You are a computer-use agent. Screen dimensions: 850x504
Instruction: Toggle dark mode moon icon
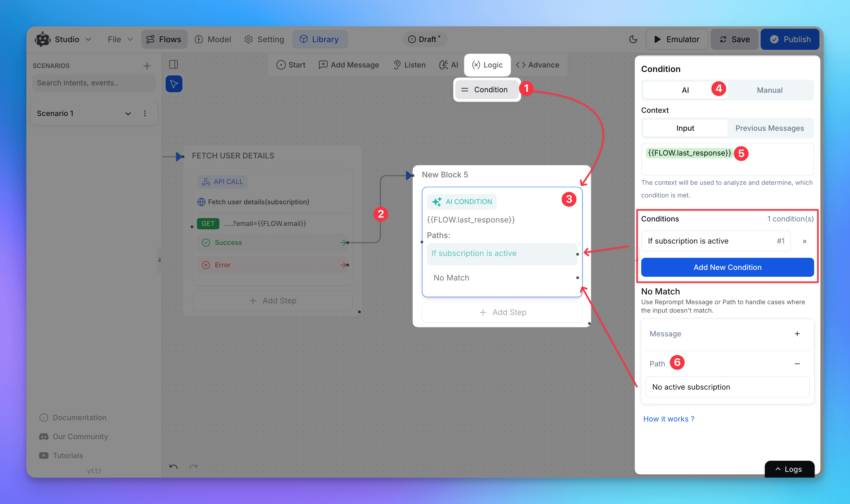tap(633, 39)
